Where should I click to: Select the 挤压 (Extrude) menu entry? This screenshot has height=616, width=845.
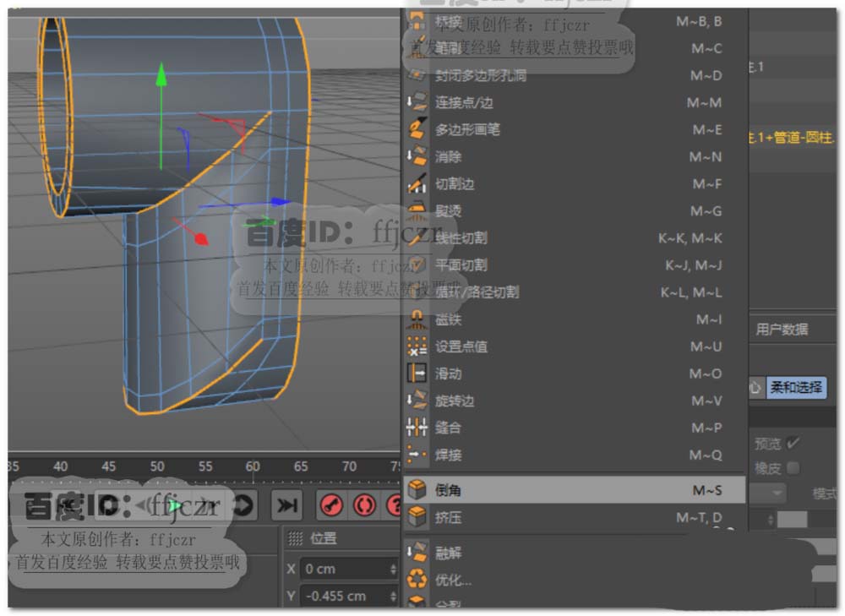pyautogui.click(x=575, y=517)
